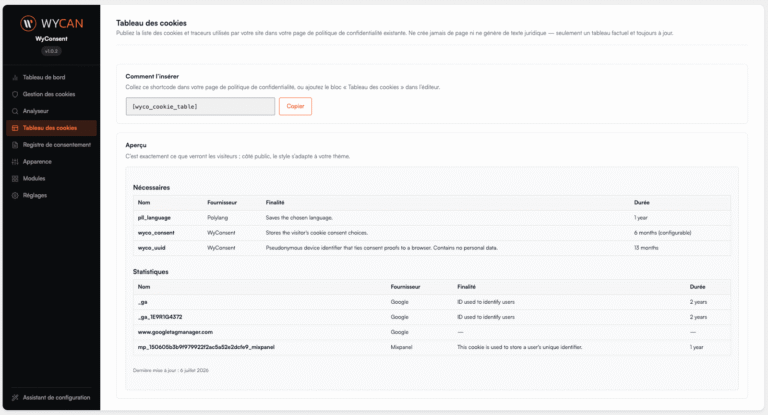The width and height of the screenshot is (768, 415).
Task: Click the wyco_uuid cookie name
Action: pos(151,248)
